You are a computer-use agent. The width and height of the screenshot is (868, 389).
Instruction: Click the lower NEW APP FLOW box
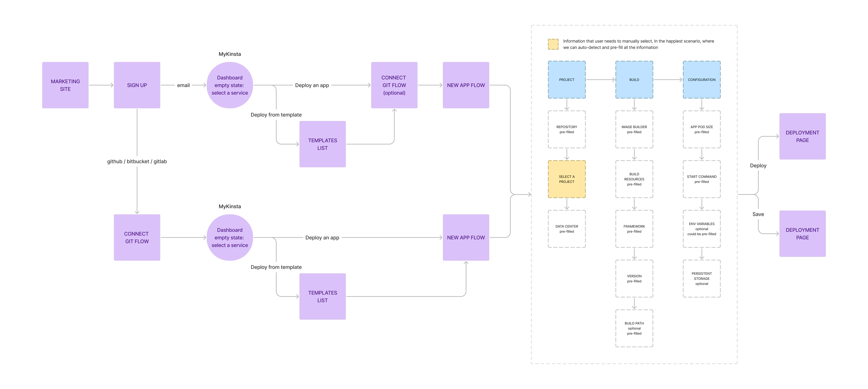pyautogui.click(x=466, y=237)
